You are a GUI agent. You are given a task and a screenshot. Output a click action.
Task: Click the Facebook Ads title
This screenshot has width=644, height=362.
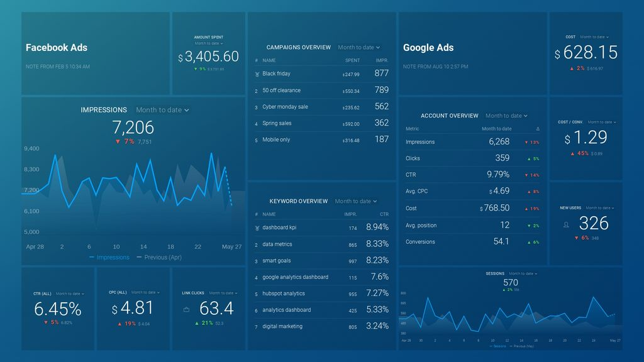(x=56, y=48)
